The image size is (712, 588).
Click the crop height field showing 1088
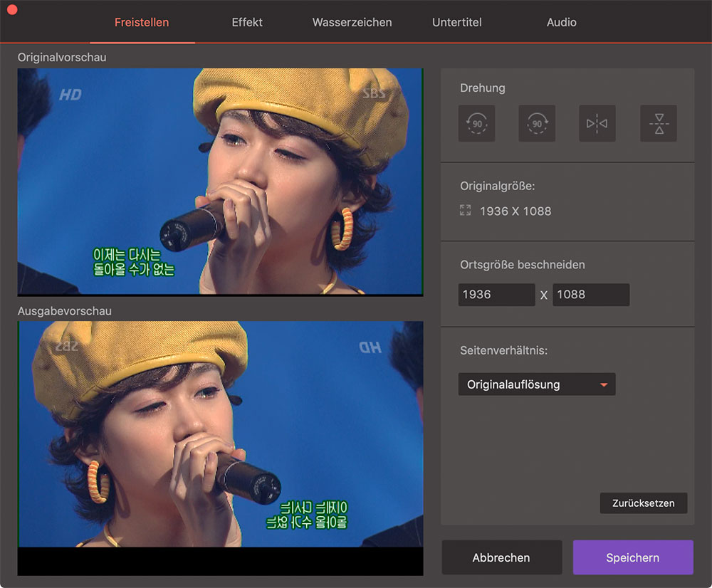click(591, 295)
